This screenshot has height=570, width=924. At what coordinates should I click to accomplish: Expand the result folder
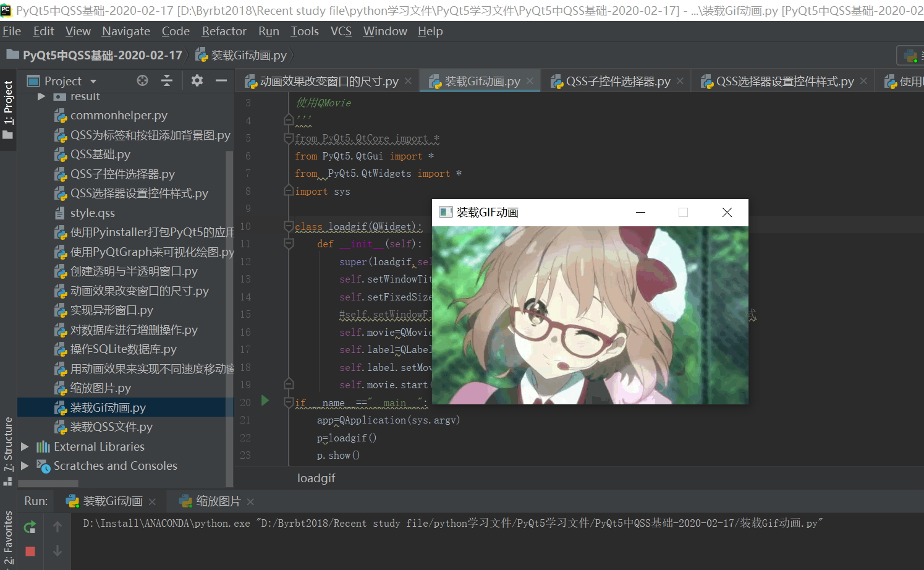point(41,96)
